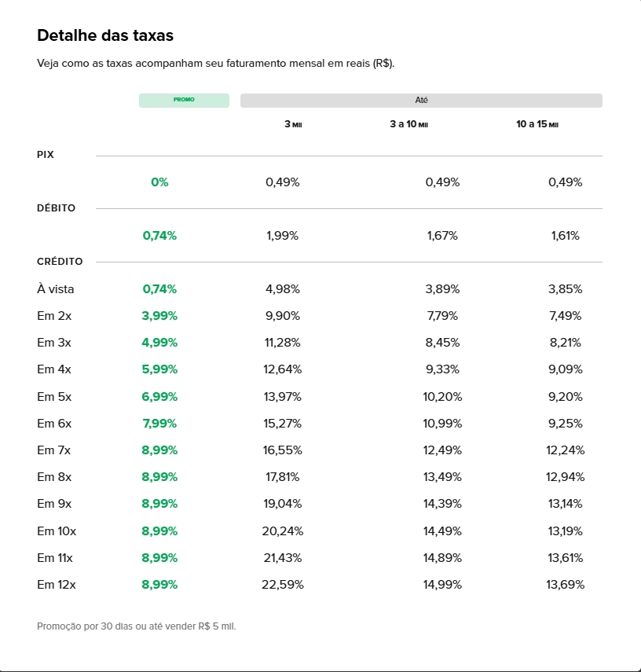
Task: Click the 'Em 6x' row label
Action: (54, 424)
